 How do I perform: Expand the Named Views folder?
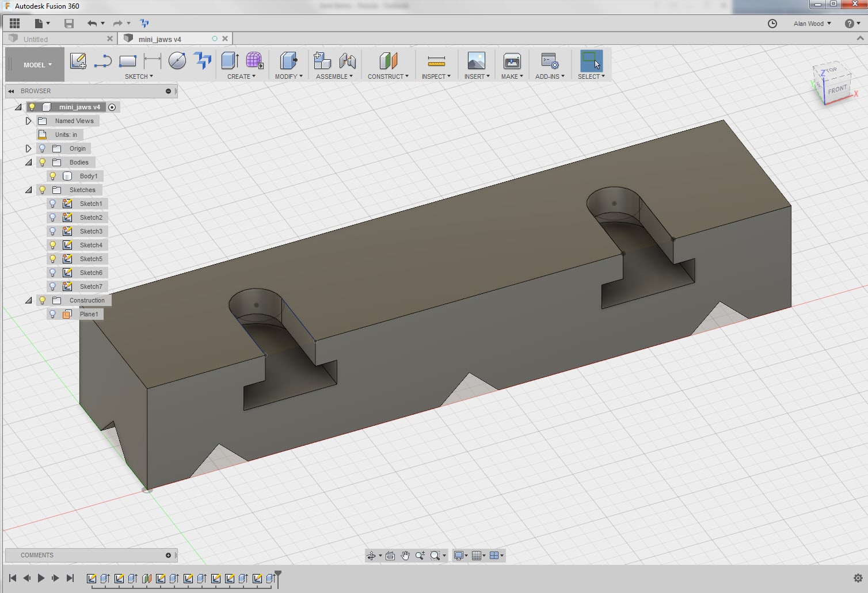28,121
